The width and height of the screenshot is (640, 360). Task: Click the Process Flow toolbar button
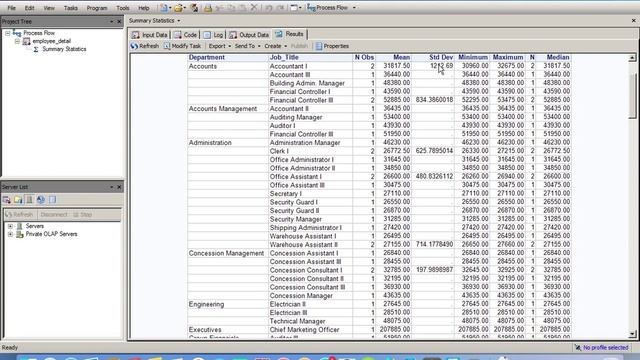point(328,7)
